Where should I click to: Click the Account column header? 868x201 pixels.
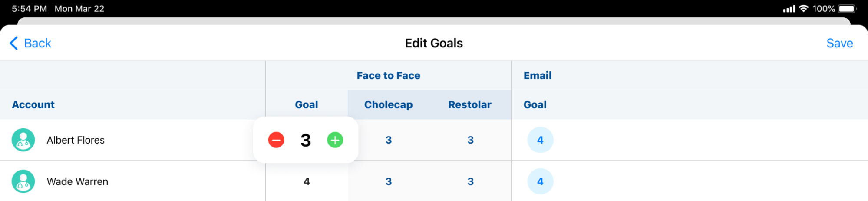[x=33, y=105]
